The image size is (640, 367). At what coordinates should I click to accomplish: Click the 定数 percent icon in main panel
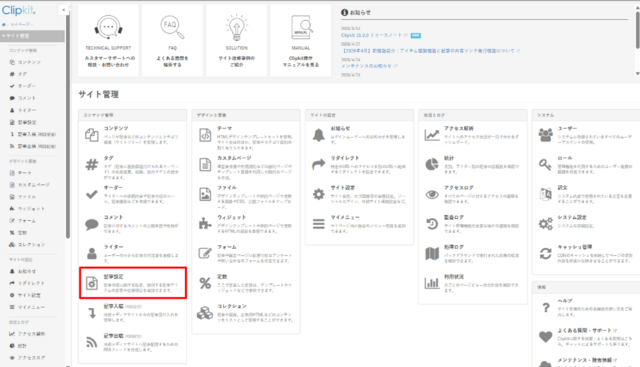click(205, 283)
